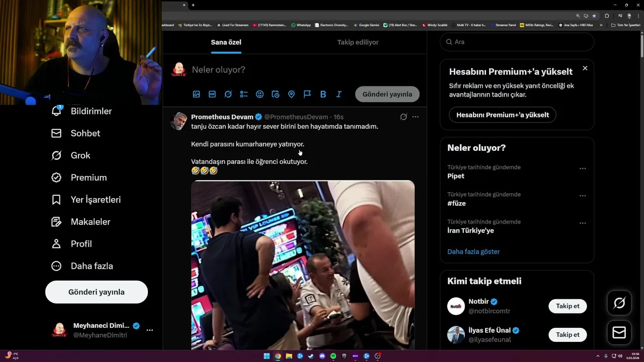Open Tüm Yer İşaretleri bookmarks folder

coord(626,25)
